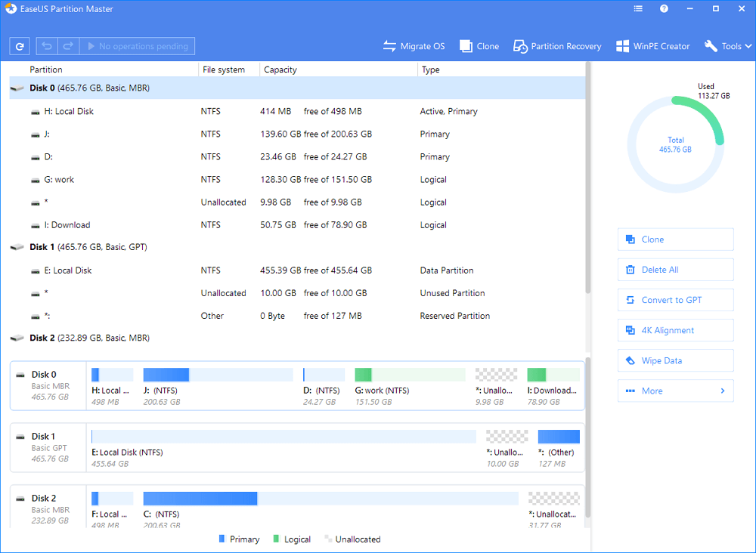756x553 pixels.
Task: Click the D: (NTFS) 24.27 GB bar
Action: click(324, 375)
